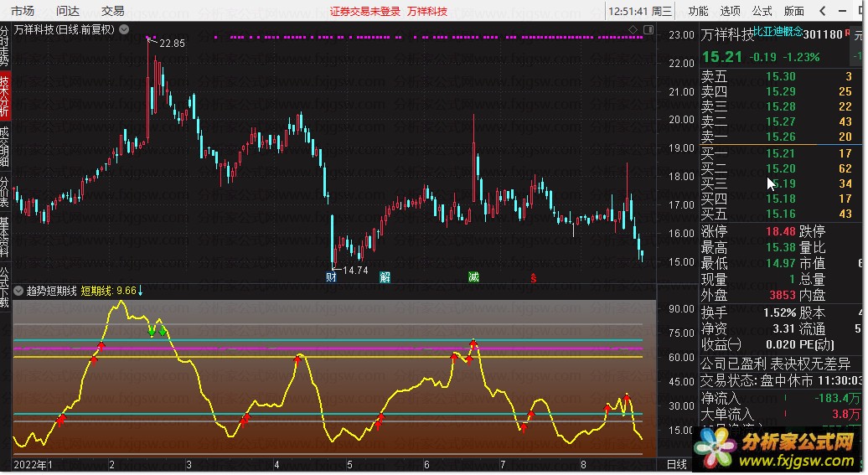868x475 pixels.
Task: Select the 卖二 15.27 order row
Action: [x=777, y=121]
